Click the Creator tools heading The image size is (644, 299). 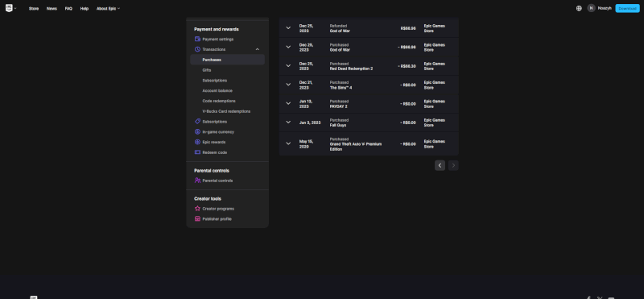(x=208, y=198)
